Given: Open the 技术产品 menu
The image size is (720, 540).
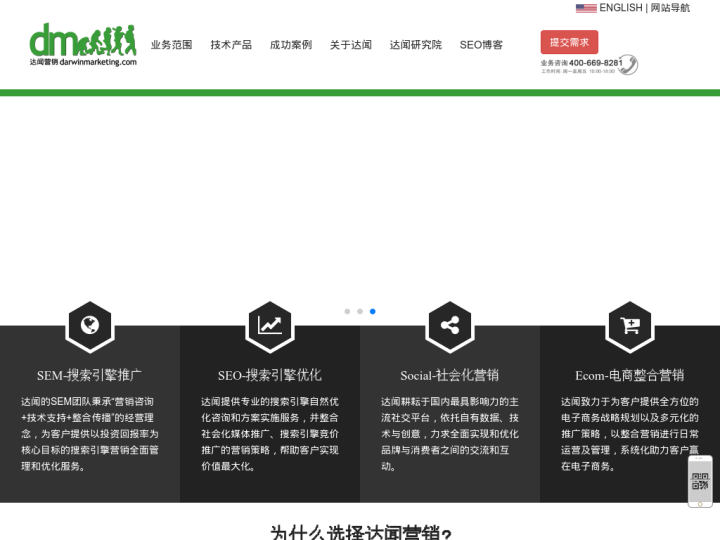Looking at the screenshot, I should (x=231, y=45).
